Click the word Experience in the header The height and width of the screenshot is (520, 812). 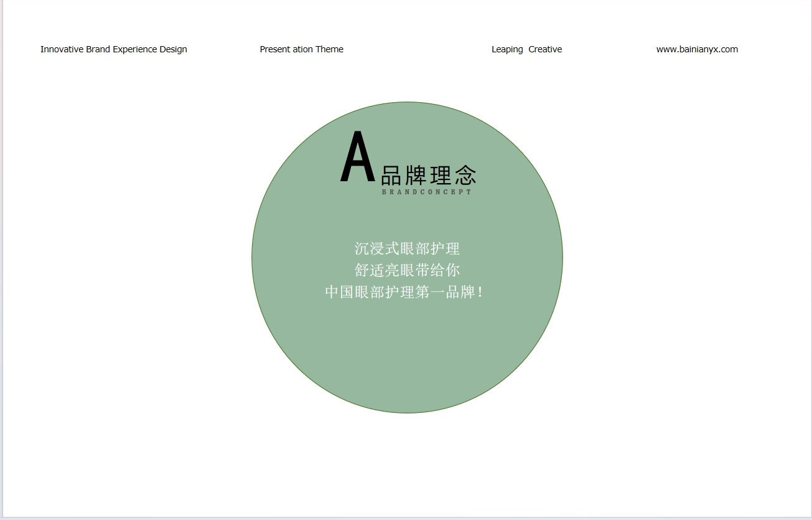click(135, 49)
